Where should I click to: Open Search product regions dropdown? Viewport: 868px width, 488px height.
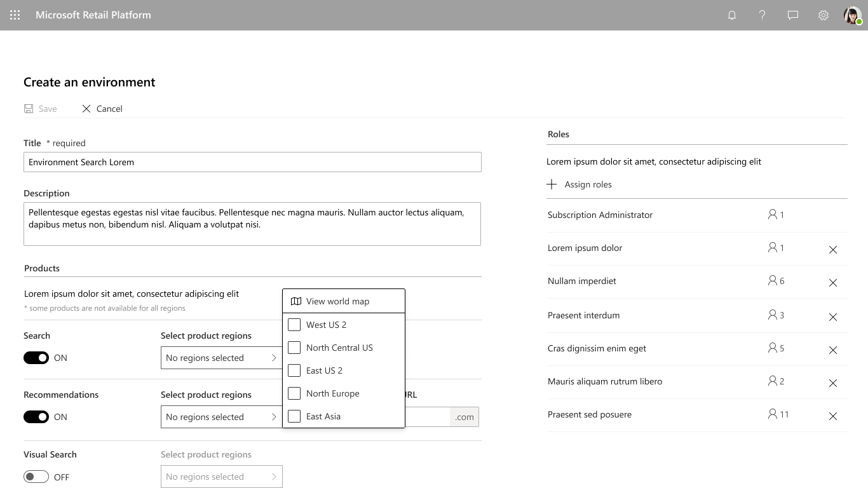221,358
